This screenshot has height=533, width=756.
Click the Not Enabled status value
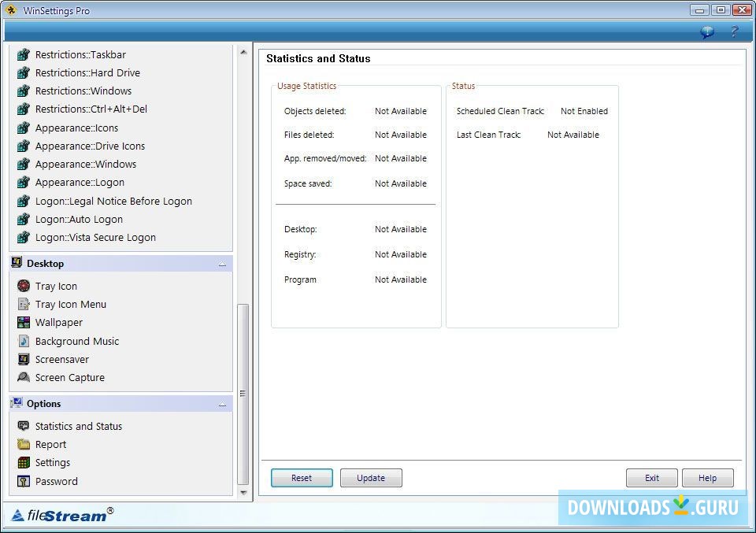(x=584, y=111)
